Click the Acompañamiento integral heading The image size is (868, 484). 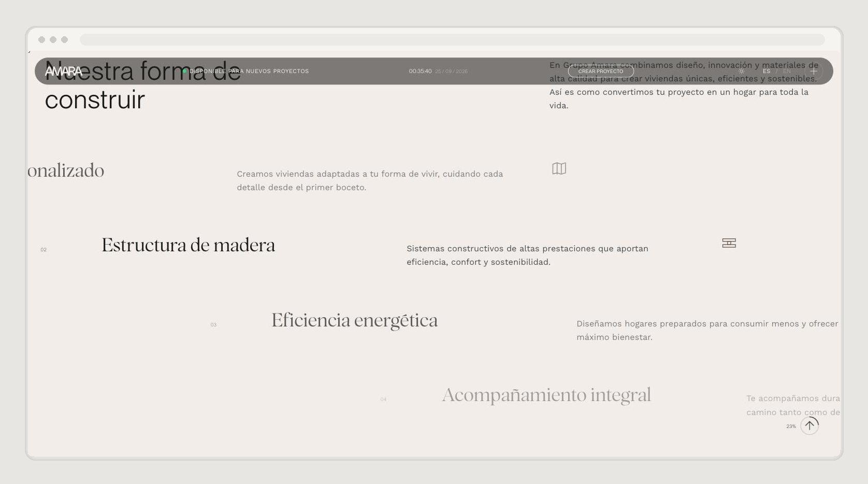[546, 395]
